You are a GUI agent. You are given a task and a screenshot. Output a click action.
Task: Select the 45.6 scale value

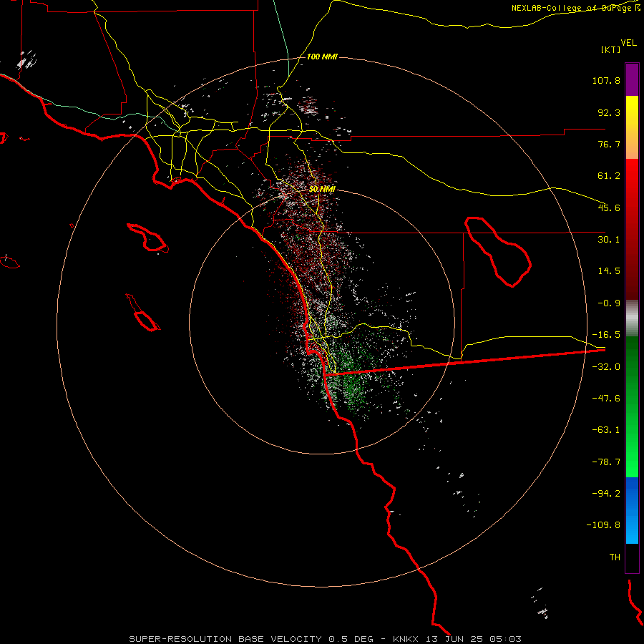pos(609,208)
